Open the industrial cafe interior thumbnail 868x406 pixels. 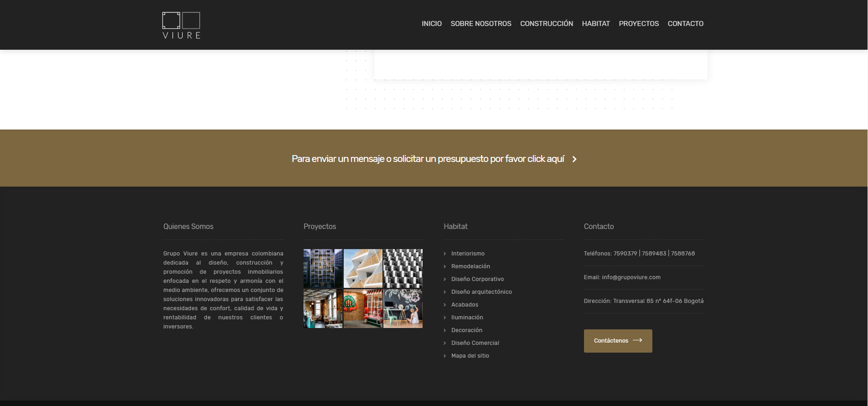[323, 308]
